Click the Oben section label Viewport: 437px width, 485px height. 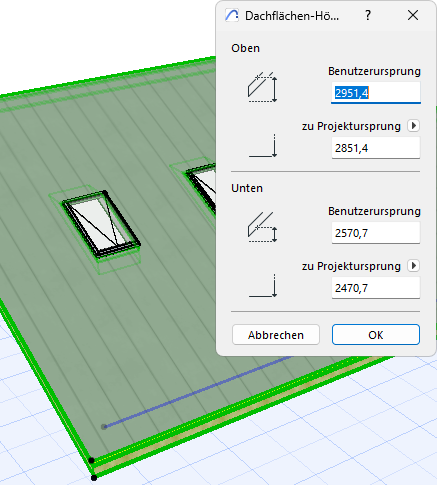(245, 48)
